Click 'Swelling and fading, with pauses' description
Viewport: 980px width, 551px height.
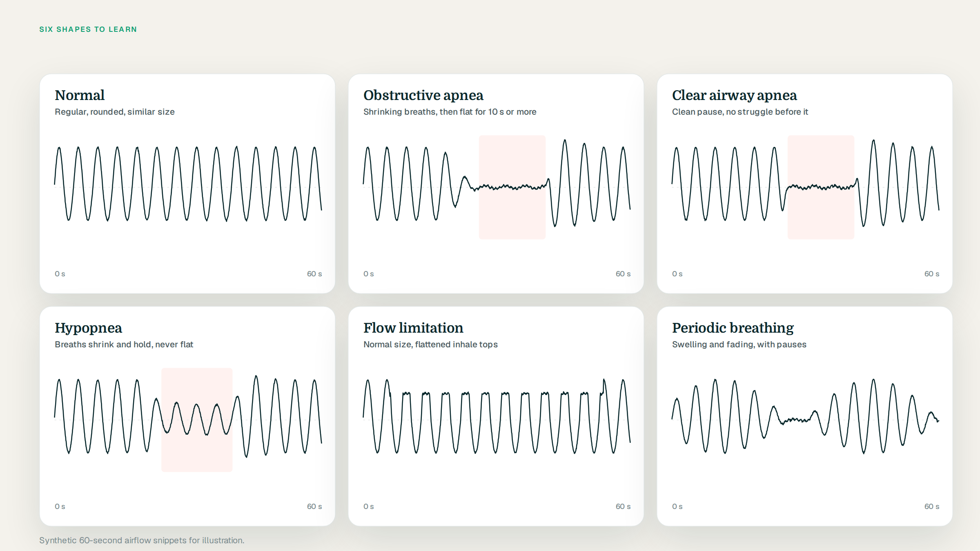739,344
